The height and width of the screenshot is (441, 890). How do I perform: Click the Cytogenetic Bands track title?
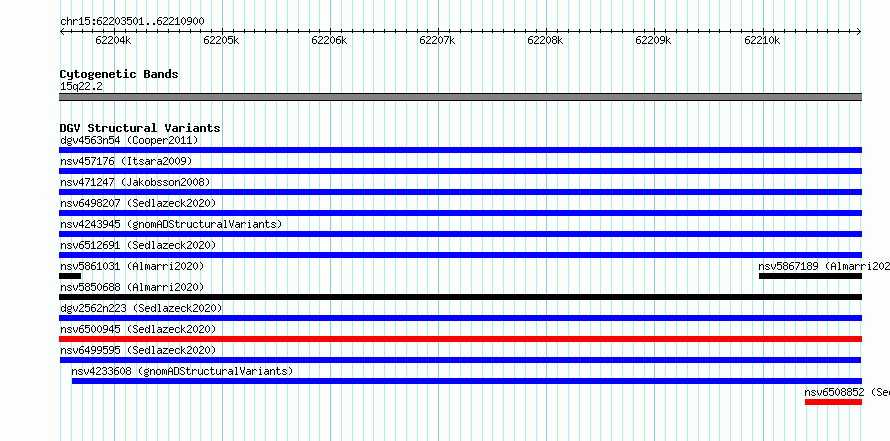pyautogui.click(x=119, y=74)
